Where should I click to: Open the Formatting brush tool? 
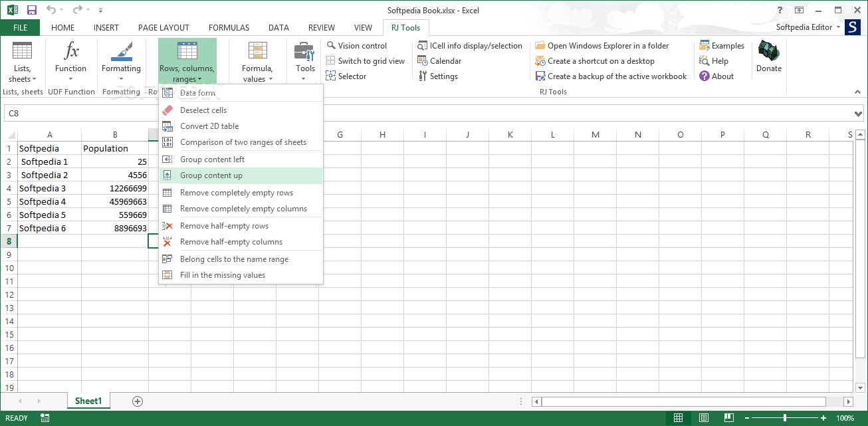[x=121, y=62]
